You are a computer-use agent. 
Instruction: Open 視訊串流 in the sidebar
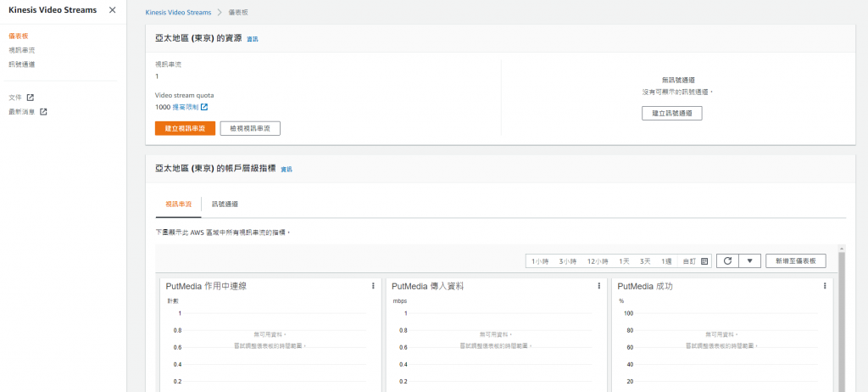point(22,50)
